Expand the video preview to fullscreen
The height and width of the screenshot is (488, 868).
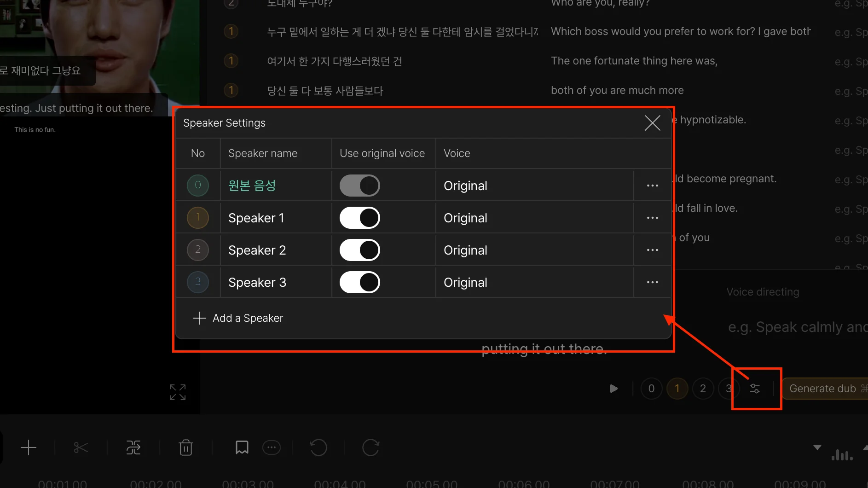coord(178,392)
